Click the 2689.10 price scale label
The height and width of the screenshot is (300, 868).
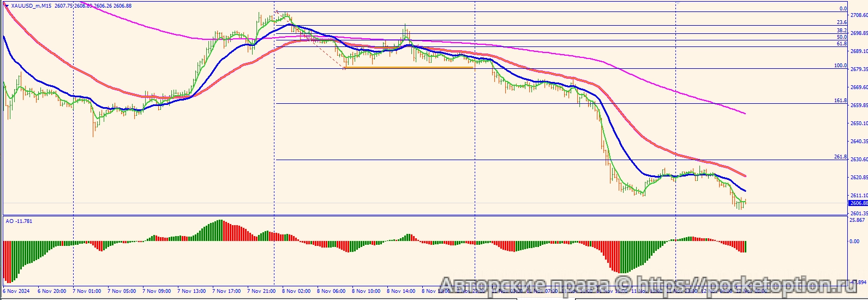[x=859, y=51]
